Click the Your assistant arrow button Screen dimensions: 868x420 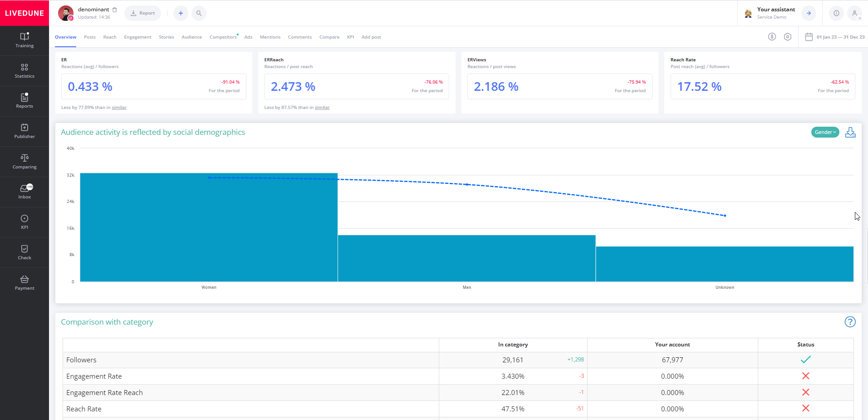coord(809,13)
